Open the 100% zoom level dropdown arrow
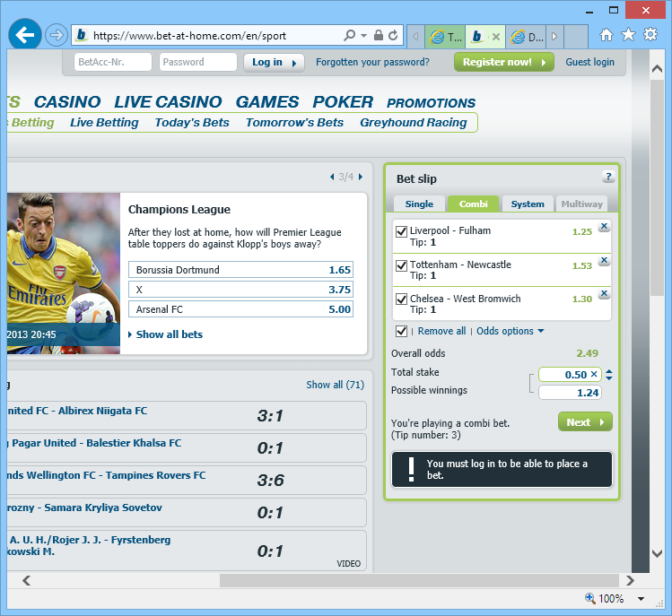This screenshot has height=616, width=672. 641,599
